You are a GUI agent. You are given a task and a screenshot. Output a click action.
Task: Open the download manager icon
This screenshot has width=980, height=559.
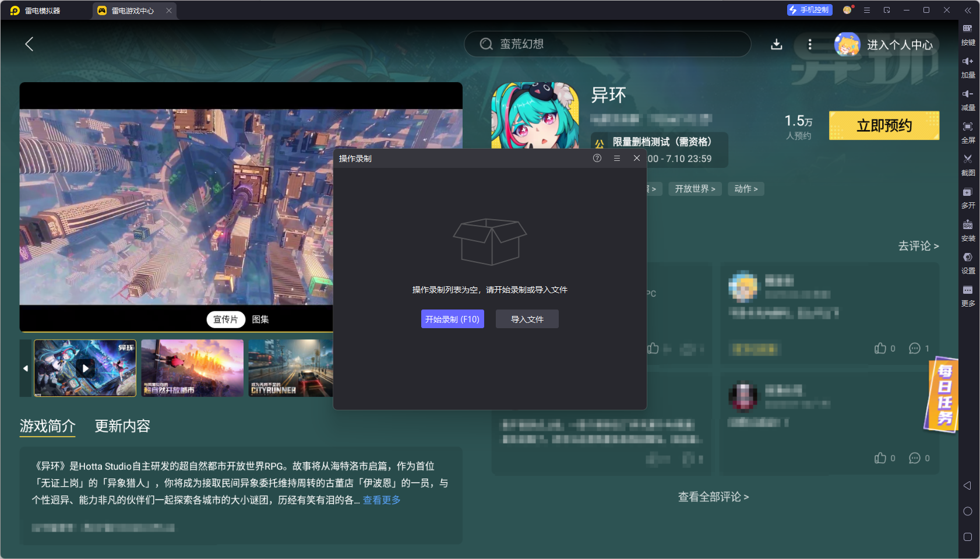click(x=777, y=44)
